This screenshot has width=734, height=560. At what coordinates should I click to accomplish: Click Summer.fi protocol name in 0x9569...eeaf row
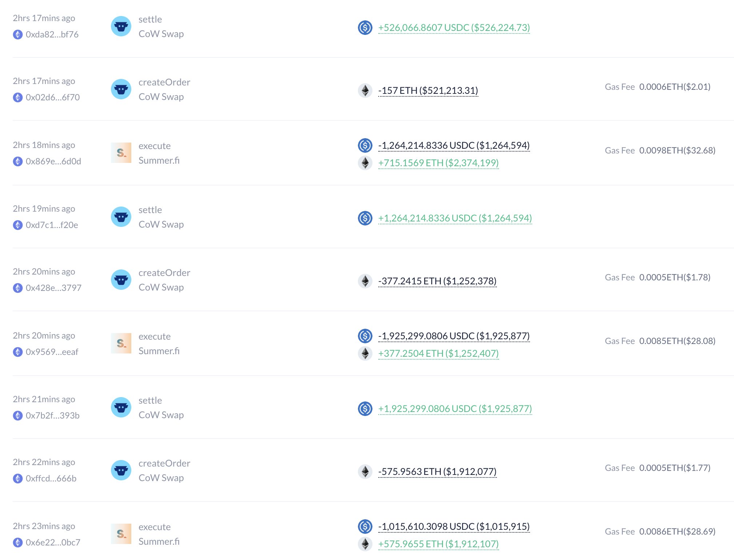coord(159,351)
